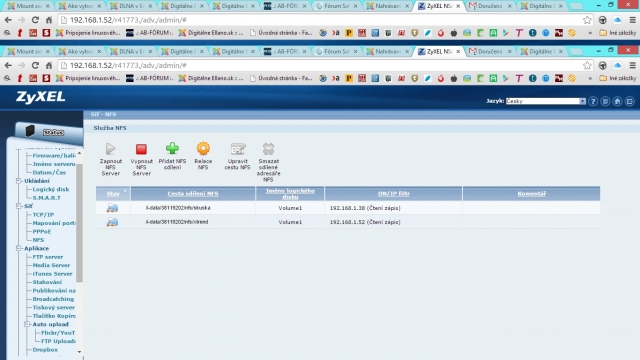Click the Status button in sidebar

50,132
